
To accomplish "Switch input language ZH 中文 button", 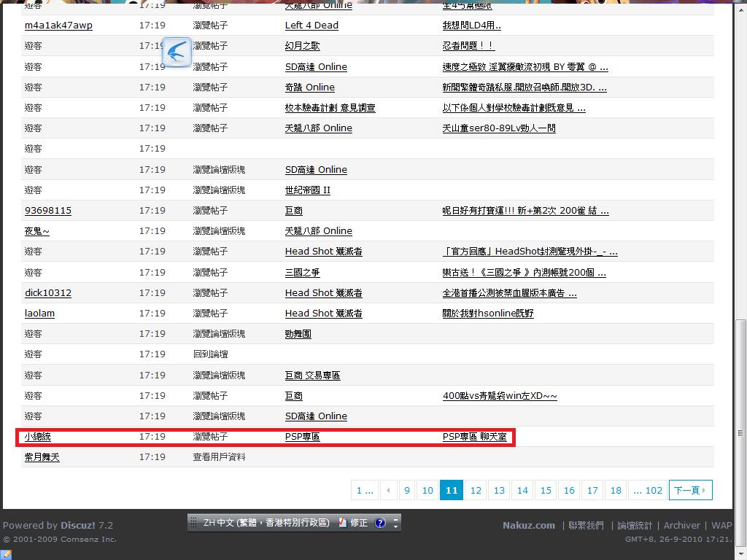I will 266,523.
